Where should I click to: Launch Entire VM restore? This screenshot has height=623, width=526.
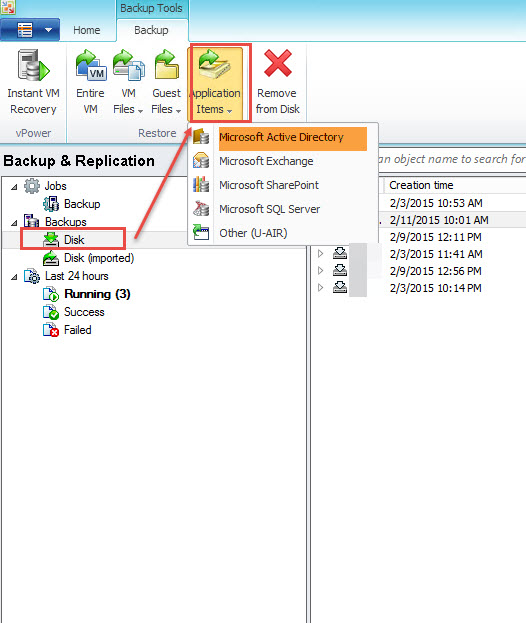tap(91, 82)
